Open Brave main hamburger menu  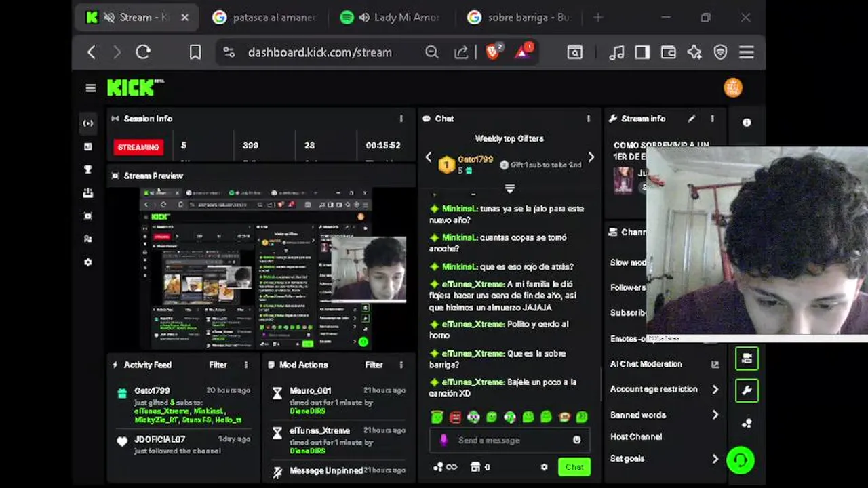[x=747, y=52]
